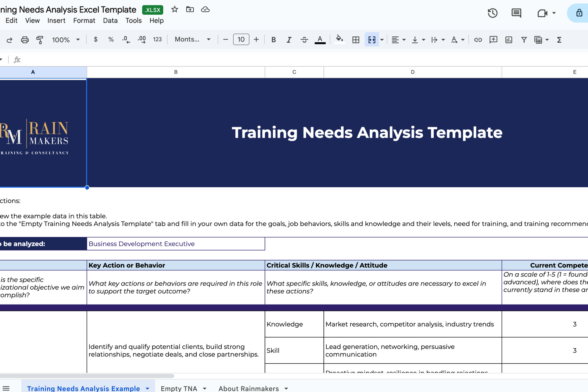Open cell borders options
Screen dimensions: 588x392
coord(356,40)
